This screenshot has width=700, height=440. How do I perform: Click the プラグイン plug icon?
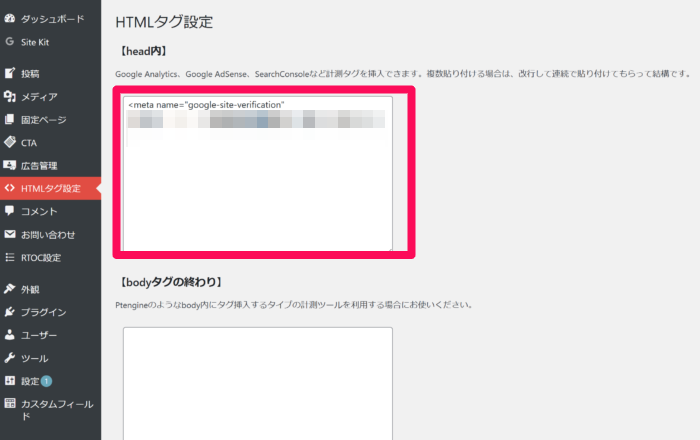(9, 311)
